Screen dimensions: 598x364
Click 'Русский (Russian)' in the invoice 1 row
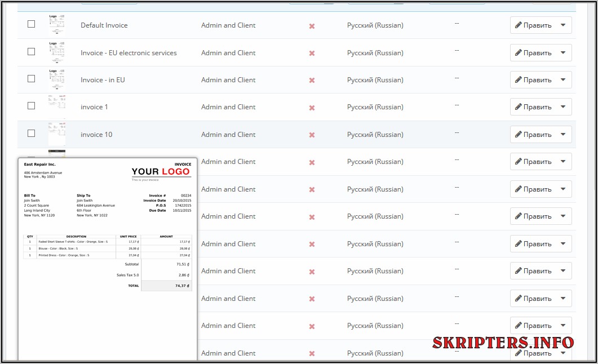click(x=375, y=106)
